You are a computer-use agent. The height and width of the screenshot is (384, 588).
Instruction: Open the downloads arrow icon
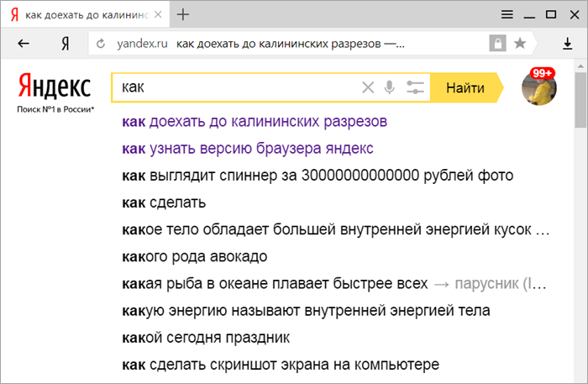tap(567, 44)
